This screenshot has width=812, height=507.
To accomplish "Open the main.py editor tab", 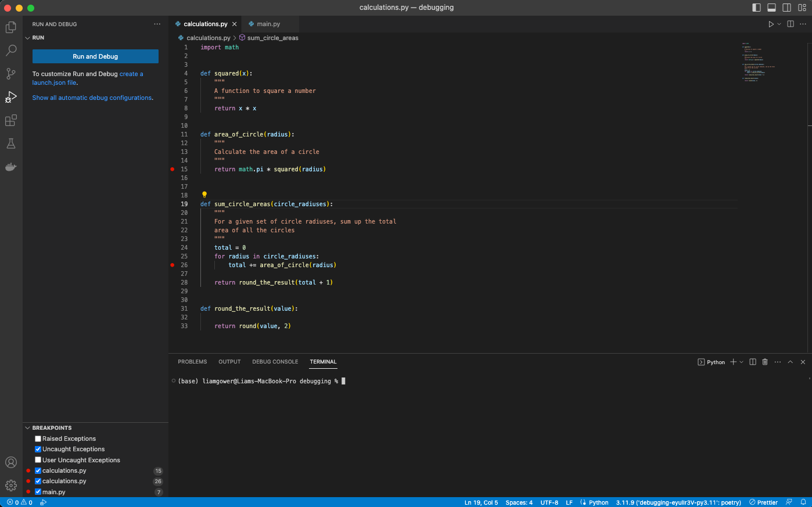I will click(267, 24).
